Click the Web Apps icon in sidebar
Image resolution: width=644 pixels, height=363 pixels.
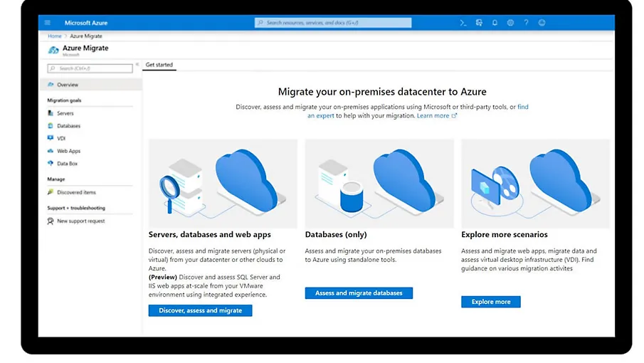pos(51,151)
